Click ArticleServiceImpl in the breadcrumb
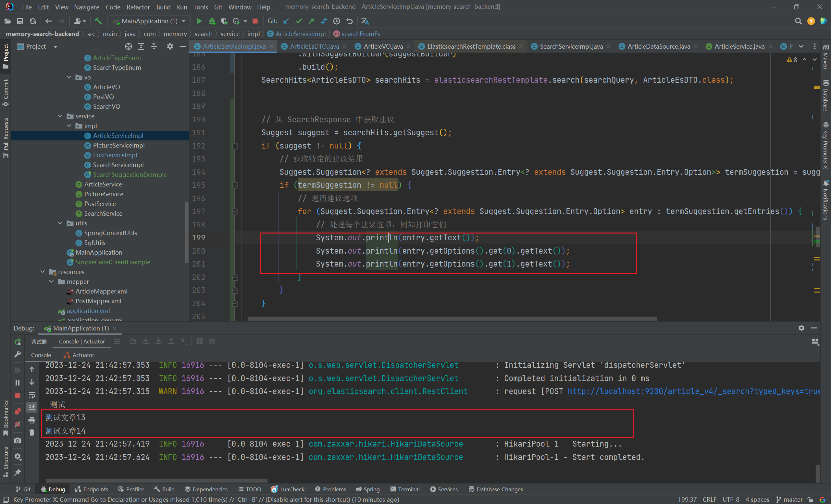831x504 pixels. (297, 34)
